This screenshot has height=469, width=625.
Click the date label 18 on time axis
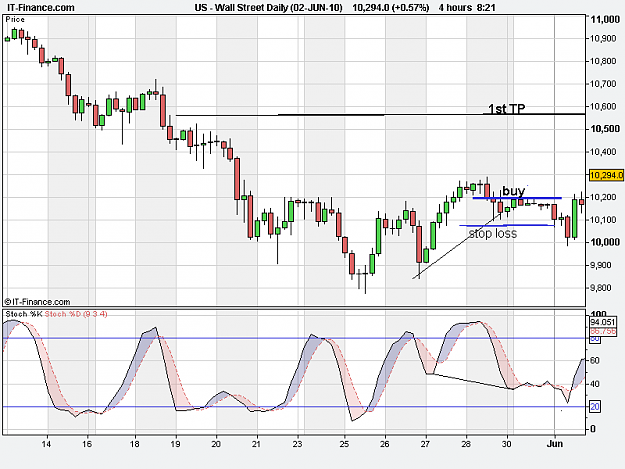(135, 444)
